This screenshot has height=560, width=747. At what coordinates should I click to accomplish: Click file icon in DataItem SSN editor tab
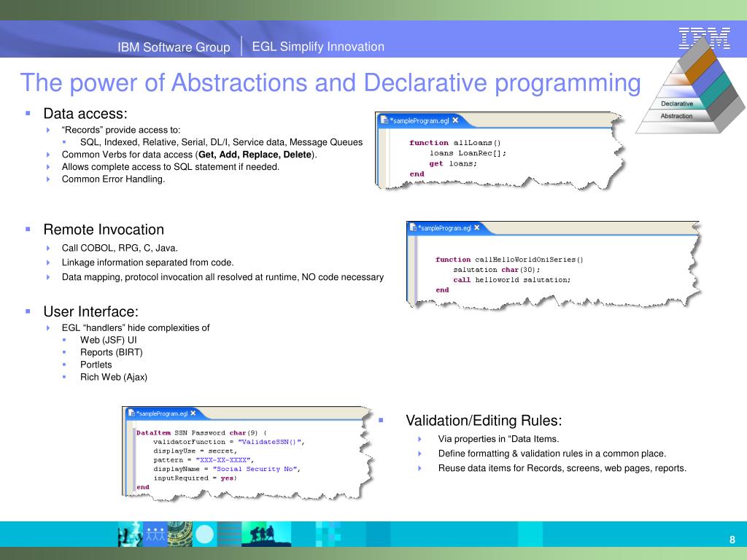[x=131, y=413]
